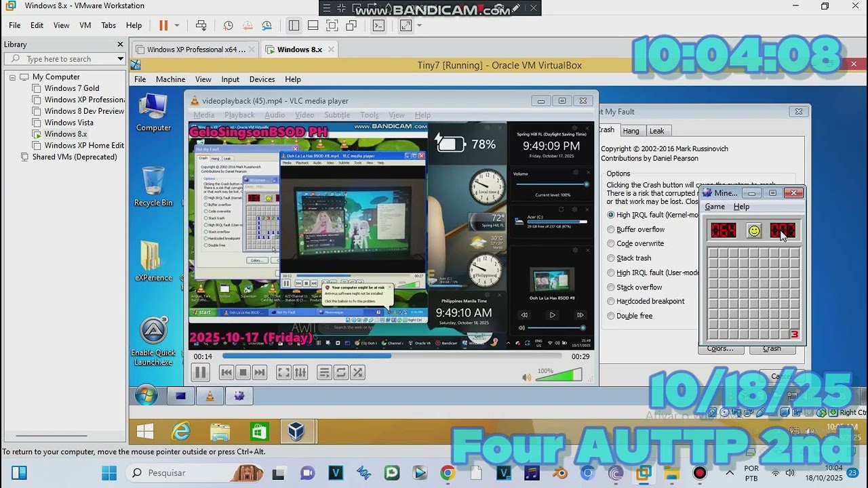Open the VMware console view icon

point(378,26)
